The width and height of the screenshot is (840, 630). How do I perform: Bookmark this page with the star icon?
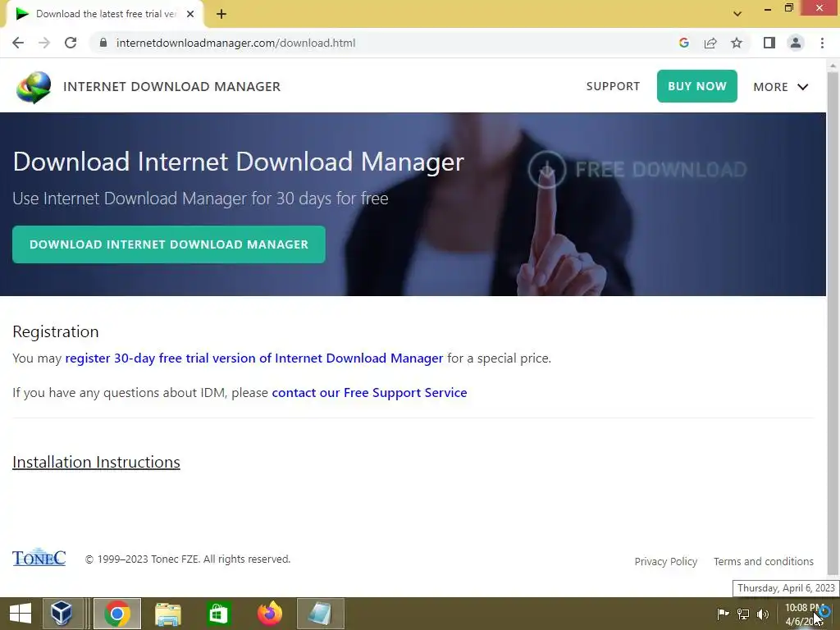737,43
